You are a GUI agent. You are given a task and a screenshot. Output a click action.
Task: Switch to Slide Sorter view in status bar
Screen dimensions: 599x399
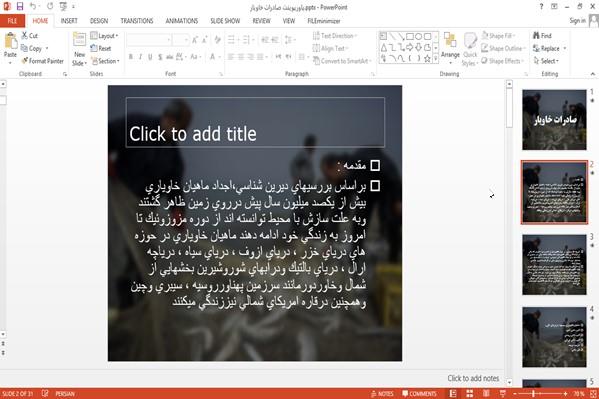click(469, 393)
